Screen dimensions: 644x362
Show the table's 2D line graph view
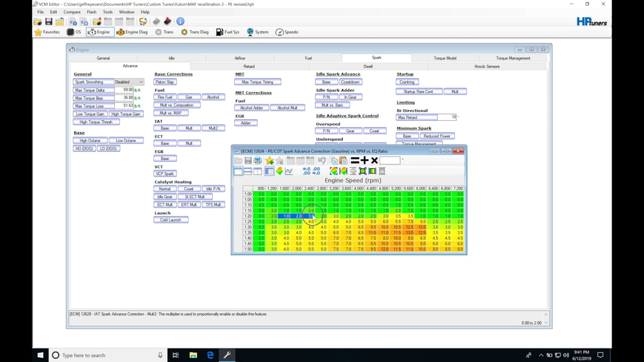click(289, 171)
